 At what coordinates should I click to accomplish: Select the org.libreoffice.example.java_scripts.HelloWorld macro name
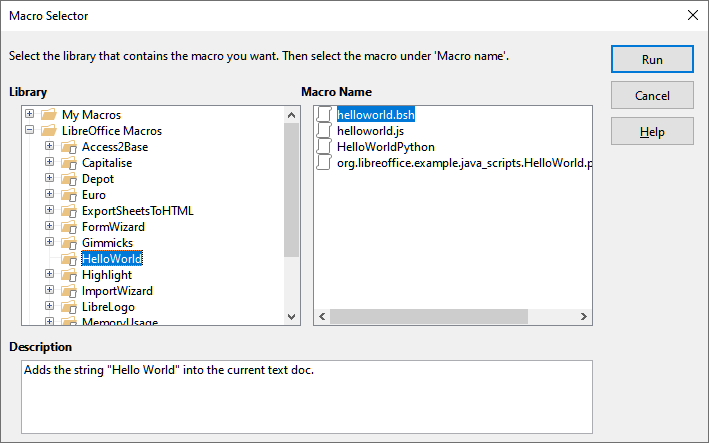pyautogui.click(x=464, y=163)
